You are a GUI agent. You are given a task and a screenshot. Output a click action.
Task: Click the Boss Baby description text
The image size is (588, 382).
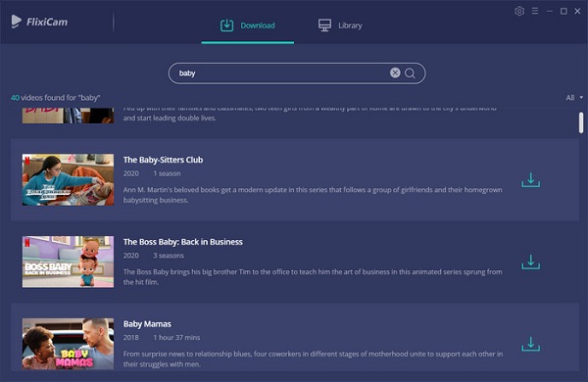click(x=313, y=276)
